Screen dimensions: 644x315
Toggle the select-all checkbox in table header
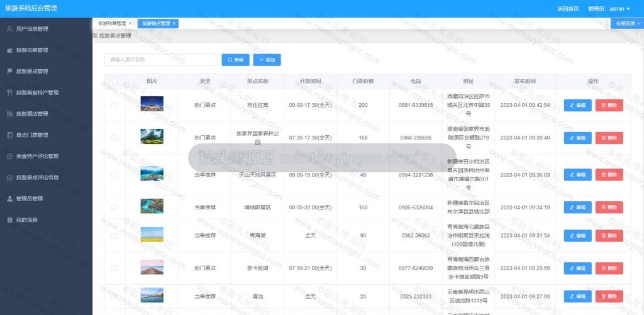click(114, 81)
